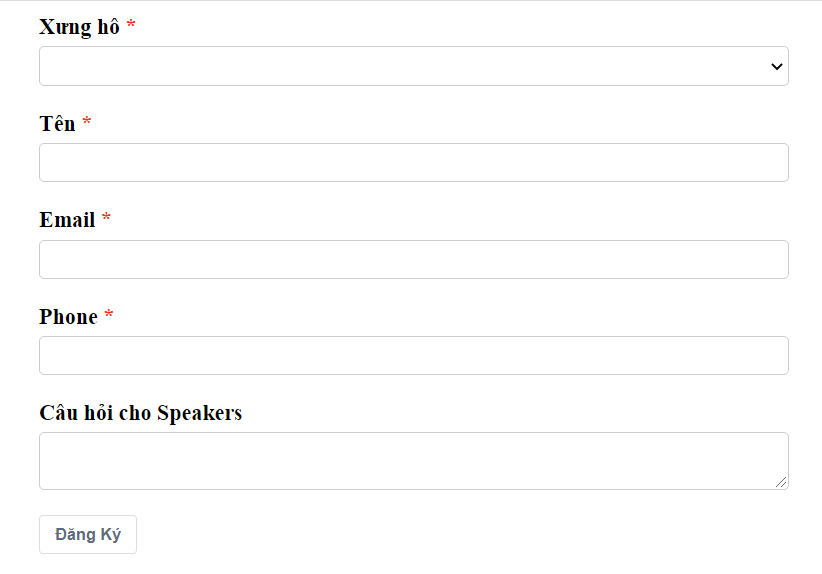This screenshot has height=574, width=822.
Task: Open the Xưng hô dropdown arrow
Action: tap(776, 66)
